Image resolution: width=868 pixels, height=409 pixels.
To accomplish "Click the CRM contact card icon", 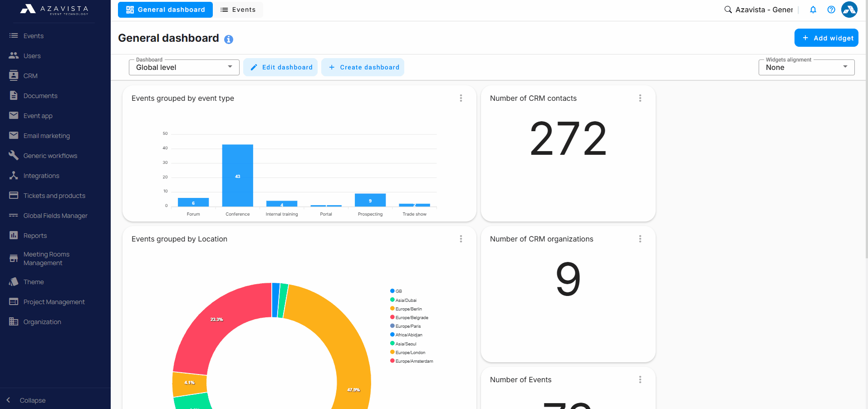I will (14, 75).
